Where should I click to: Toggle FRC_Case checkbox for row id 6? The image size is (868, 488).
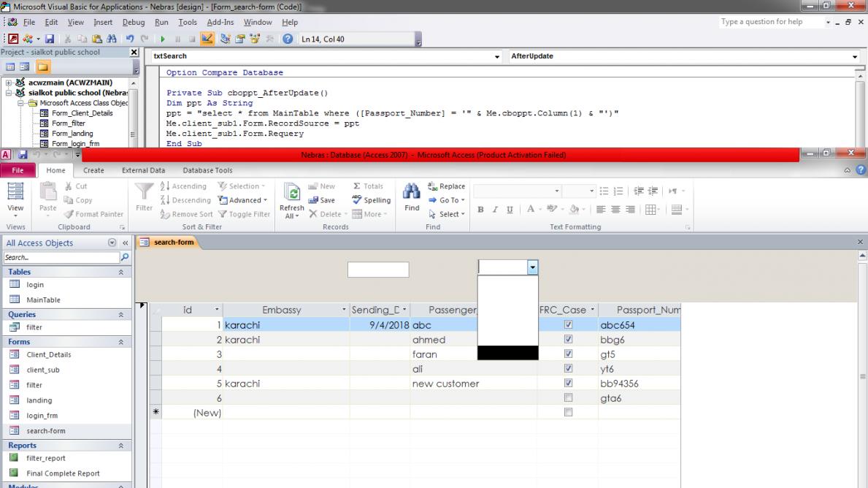(x=568, y=397)
